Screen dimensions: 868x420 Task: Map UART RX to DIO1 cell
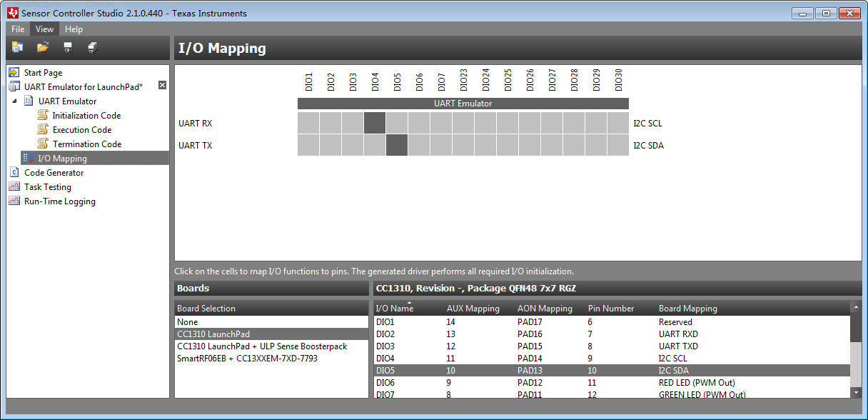308,123
